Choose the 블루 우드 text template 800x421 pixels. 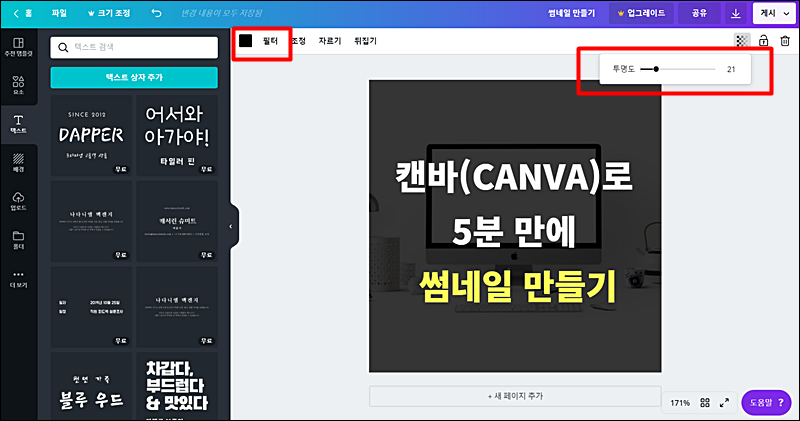(91, 386)
